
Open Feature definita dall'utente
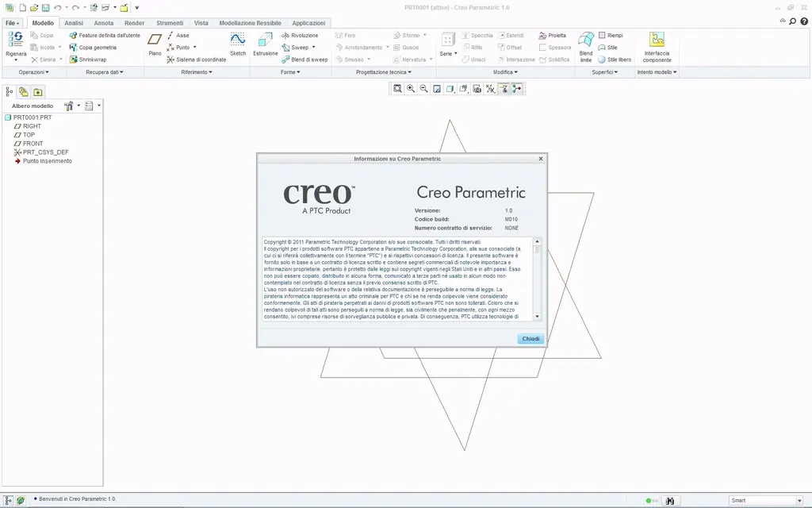pyautogui.click(x=105, y=35)
